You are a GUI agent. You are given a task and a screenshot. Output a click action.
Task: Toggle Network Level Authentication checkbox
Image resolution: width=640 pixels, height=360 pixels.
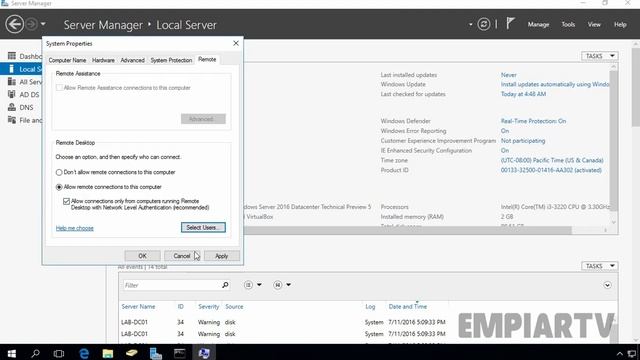tap(67, 201)
